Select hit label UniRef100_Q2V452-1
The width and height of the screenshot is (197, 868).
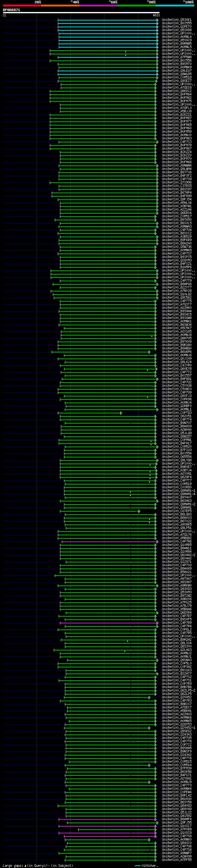179,728
